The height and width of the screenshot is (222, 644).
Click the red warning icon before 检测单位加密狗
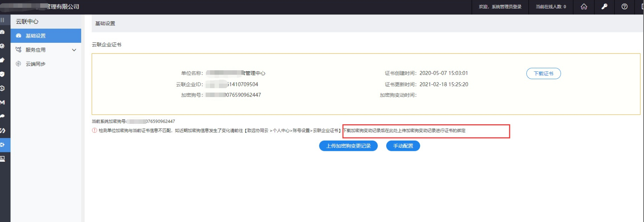point(95,131)
